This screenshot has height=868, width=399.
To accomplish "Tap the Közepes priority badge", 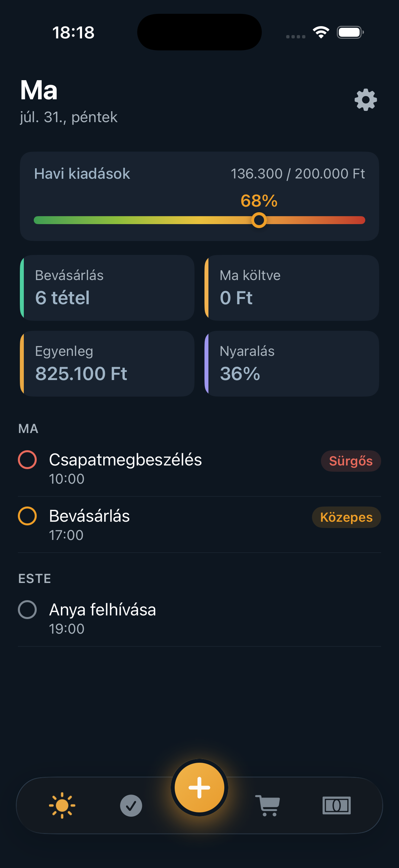I will [346, 517].
